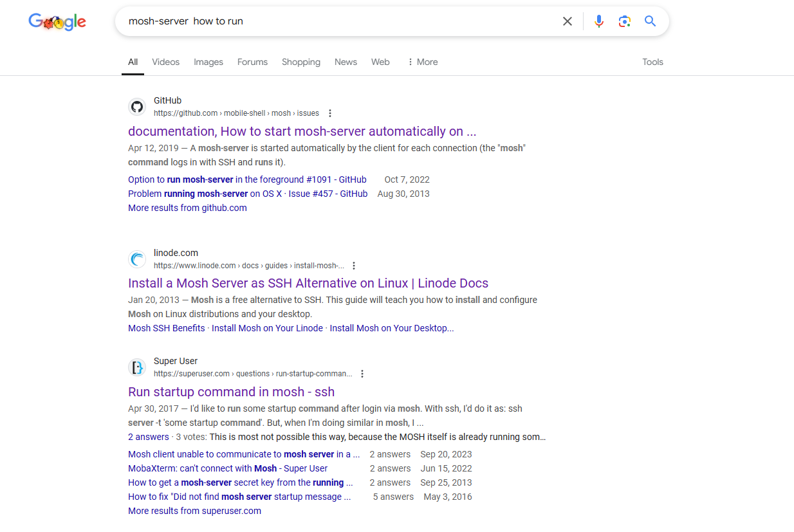Open Google Lens image search
Viewport: 794px width, 532px height.
coord(624,21)
